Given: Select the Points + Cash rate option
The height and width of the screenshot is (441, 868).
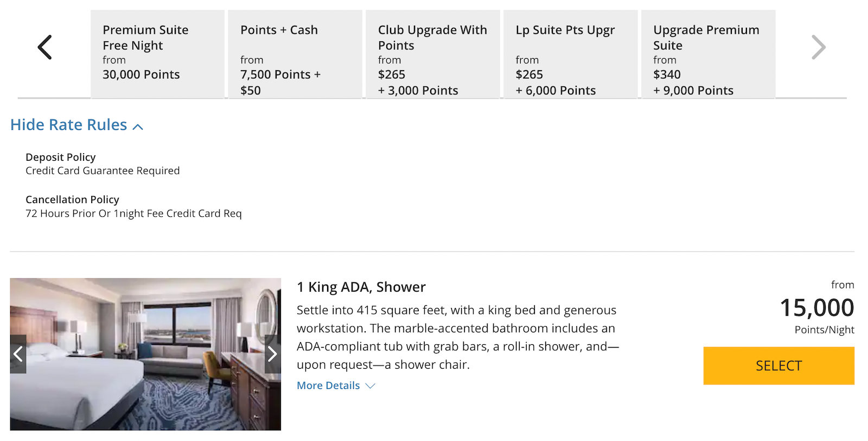Looking at the screenshot, I should click(295, 54).
